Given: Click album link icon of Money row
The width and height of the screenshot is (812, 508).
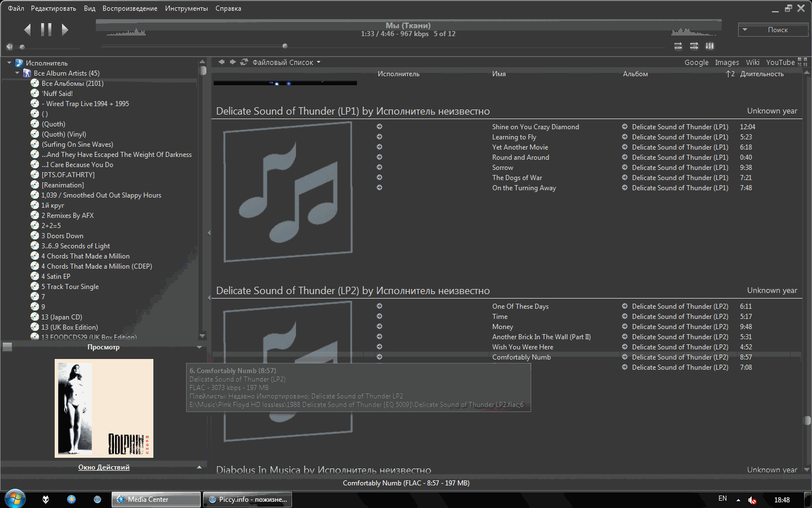Looking at the screenshot, I should [x=625, y=326].
